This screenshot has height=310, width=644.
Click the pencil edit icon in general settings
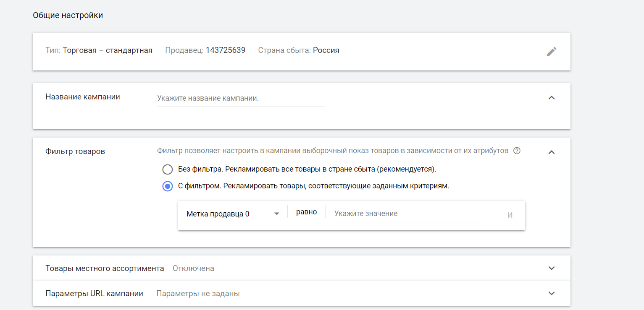551,52
